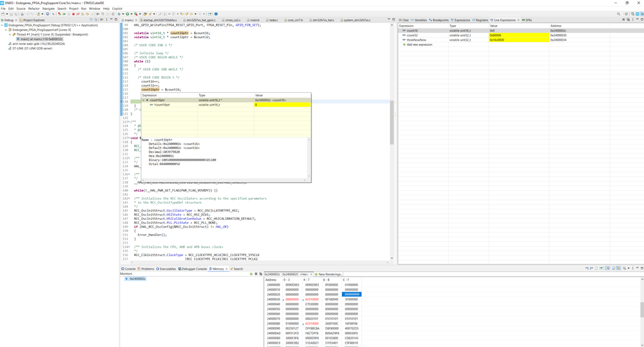Collapse the Thread #1 tree node
This screenshot has width=644, height=347.
pyautogui.click(x=10, y=34)
